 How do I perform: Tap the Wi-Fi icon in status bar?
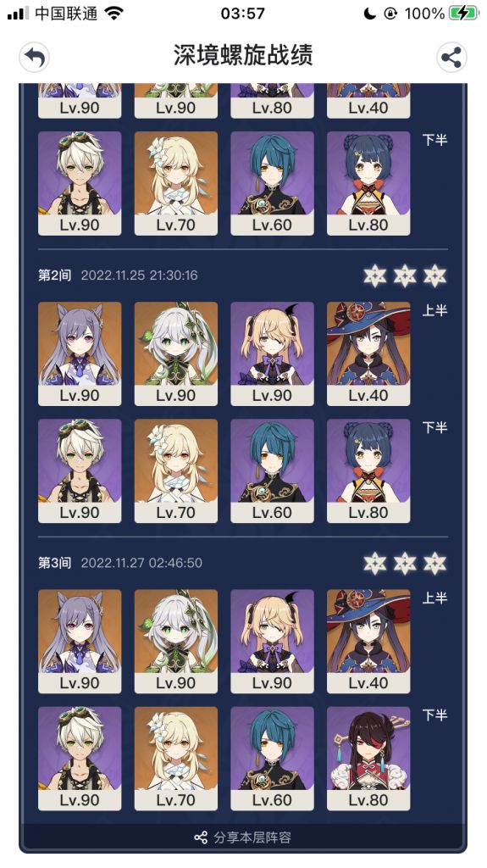click(x=114, y=14)
